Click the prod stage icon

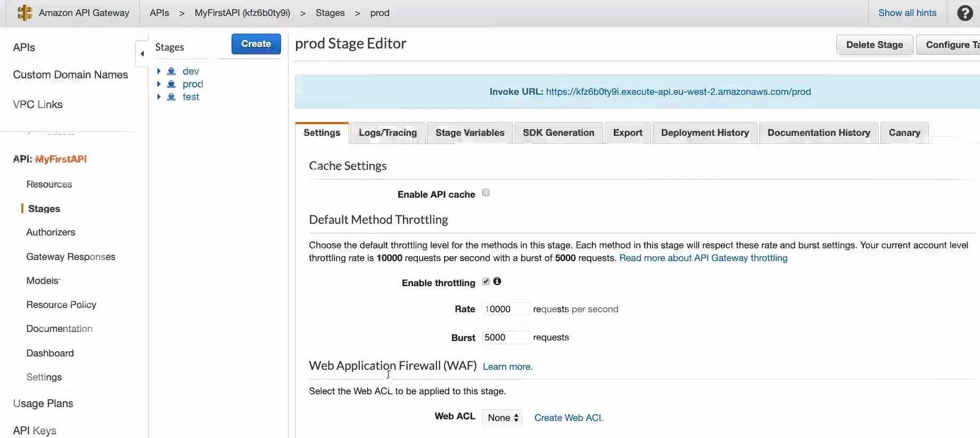(x=171, y=84)
